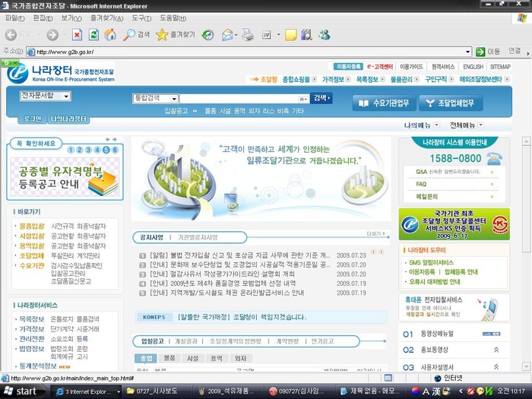Click the 로그인 tab button
Image resolution: width=532 pixels, height=399 pixels.
(32, 119)
